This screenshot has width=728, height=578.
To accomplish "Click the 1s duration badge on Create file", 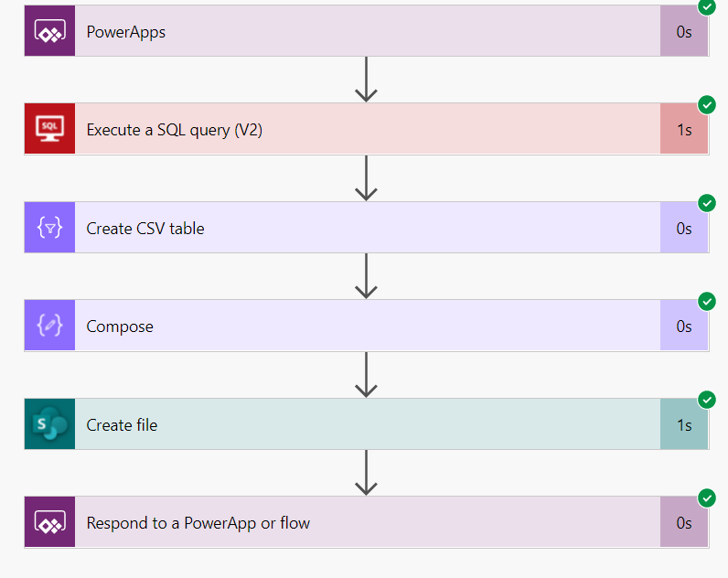I will [x=684, y=424].
